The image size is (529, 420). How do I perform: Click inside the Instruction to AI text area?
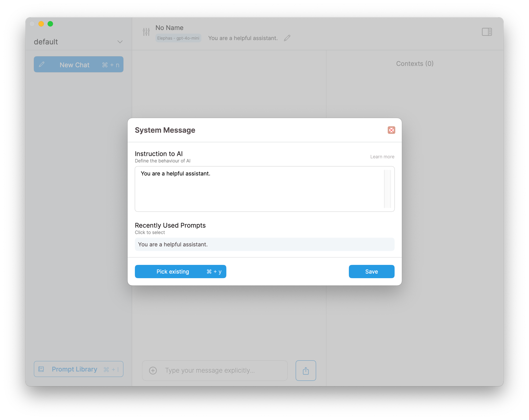tap(259, 191)
